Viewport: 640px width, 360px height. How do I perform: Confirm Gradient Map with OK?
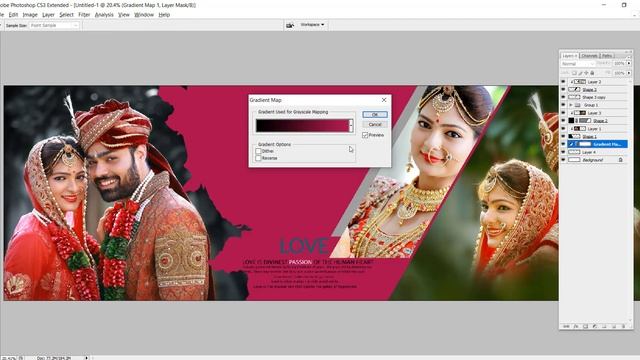pos(375,115)
